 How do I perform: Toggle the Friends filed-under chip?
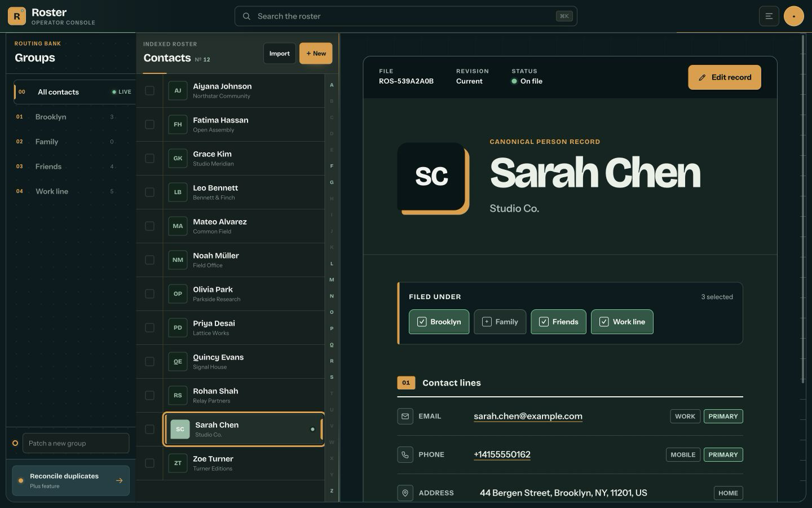click(558, 322)
